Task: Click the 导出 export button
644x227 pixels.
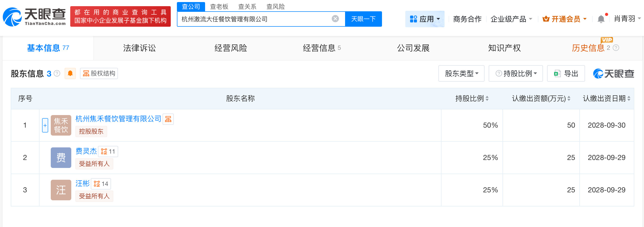Action: pos(566,73)
